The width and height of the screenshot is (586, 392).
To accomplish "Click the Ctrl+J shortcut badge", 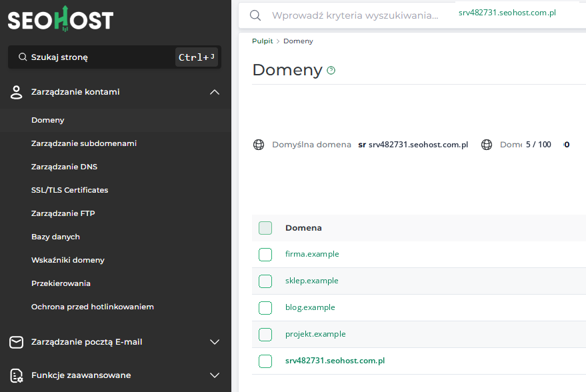I will (197, 57).
